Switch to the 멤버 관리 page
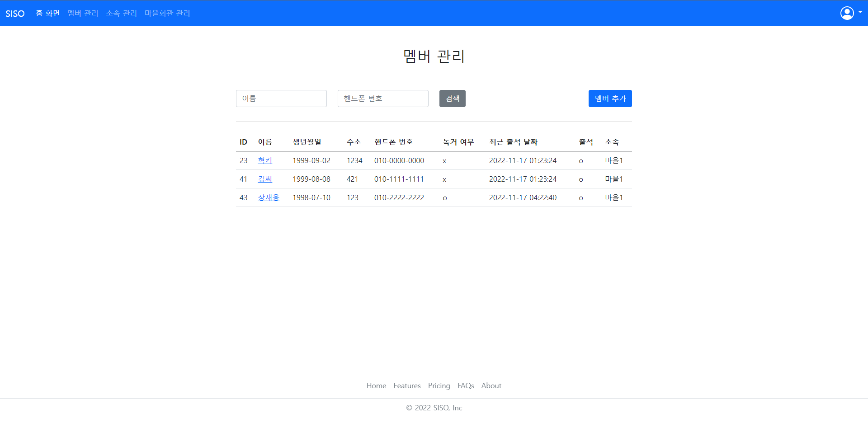This screenshot has height=423, width=868. click(x=82, y=13)
